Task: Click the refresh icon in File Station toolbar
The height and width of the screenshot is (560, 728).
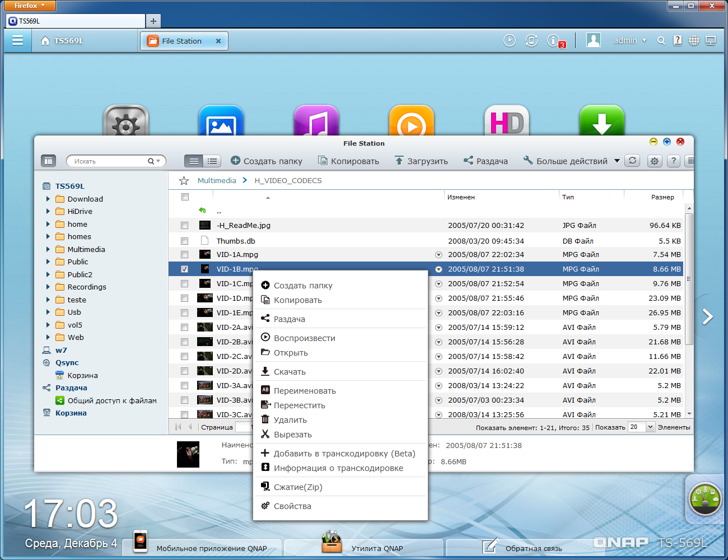Action: point(632,161)
